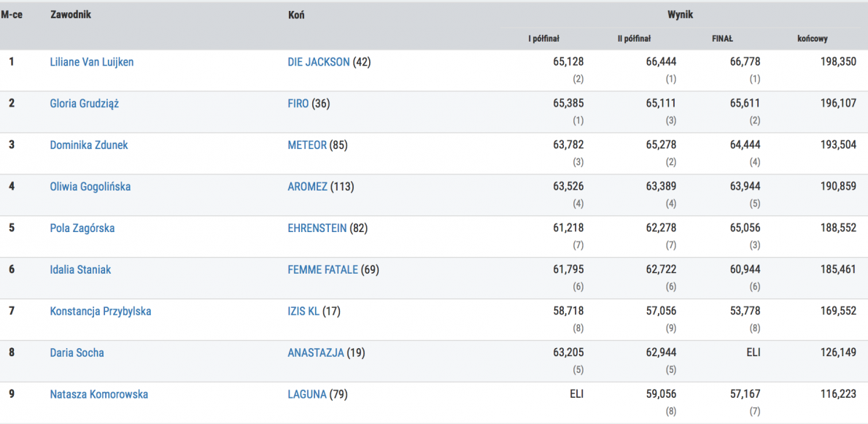
Task: Open Dominika Zdunek's rider page
Action: tap(88, 145)
